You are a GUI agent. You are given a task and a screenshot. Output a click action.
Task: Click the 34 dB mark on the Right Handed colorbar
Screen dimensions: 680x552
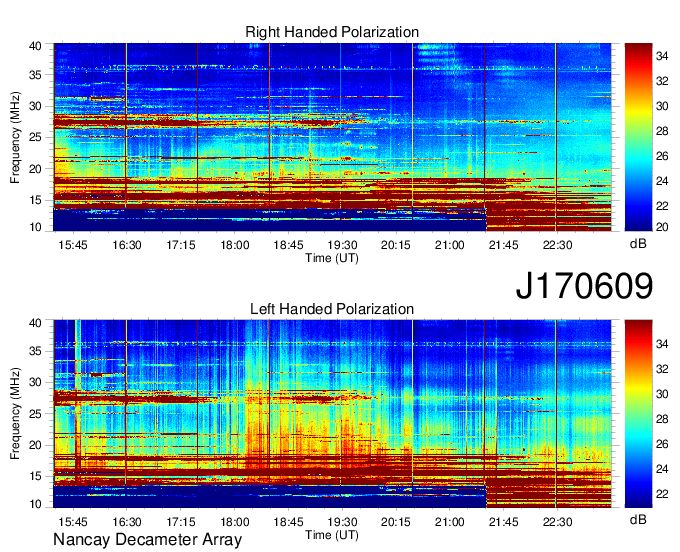click(662, 56)
